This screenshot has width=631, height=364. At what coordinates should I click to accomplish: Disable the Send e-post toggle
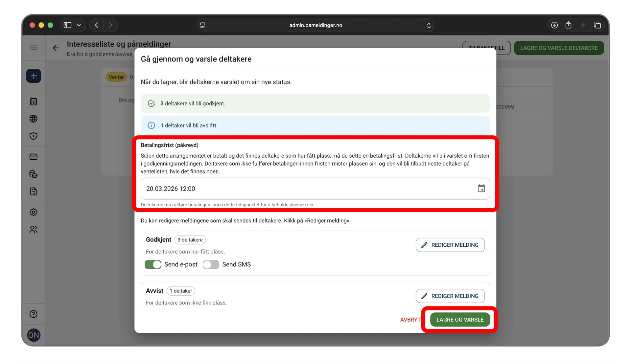click(x=153, y=264)
